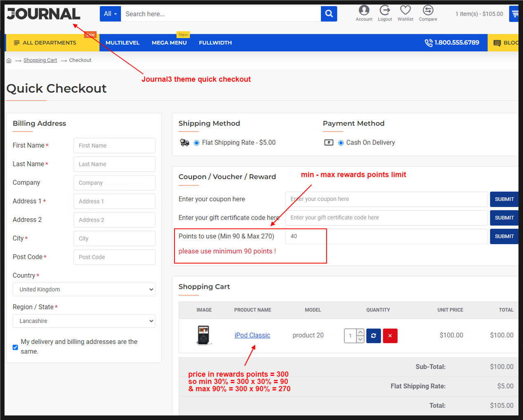Open the All search category dropdown
The image size is (523, 420).
click(x=110, y=14)
